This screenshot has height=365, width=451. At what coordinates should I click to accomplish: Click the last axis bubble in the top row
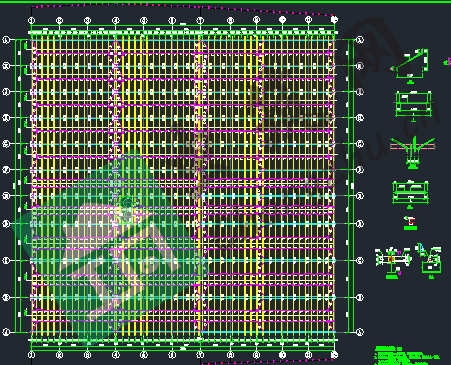point(335,20)
